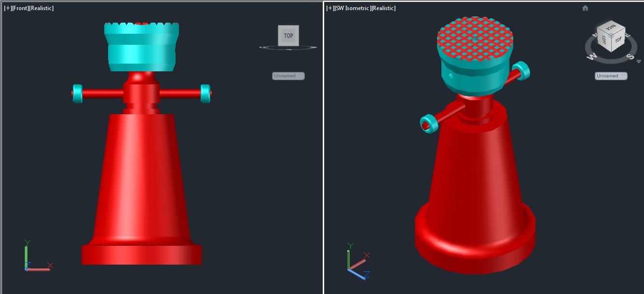Select the red conical base in the Front view

pyautogui.click(x=141, y=183)
